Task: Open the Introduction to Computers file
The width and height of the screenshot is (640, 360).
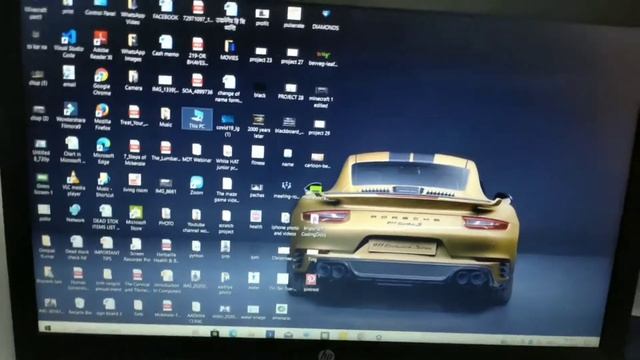Action: 167,281
